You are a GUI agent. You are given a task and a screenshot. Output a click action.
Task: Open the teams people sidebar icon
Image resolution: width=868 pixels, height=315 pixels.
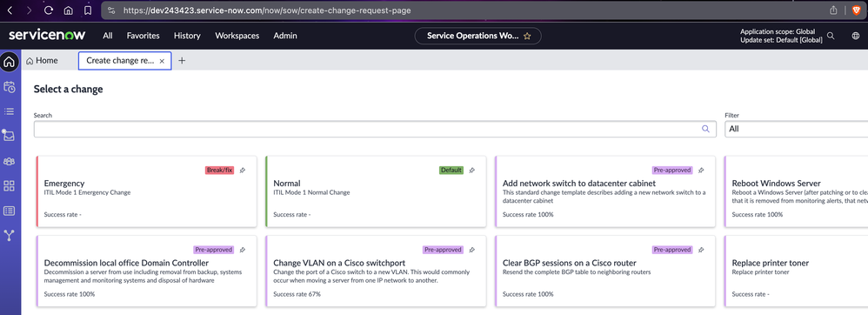(10, 161)
